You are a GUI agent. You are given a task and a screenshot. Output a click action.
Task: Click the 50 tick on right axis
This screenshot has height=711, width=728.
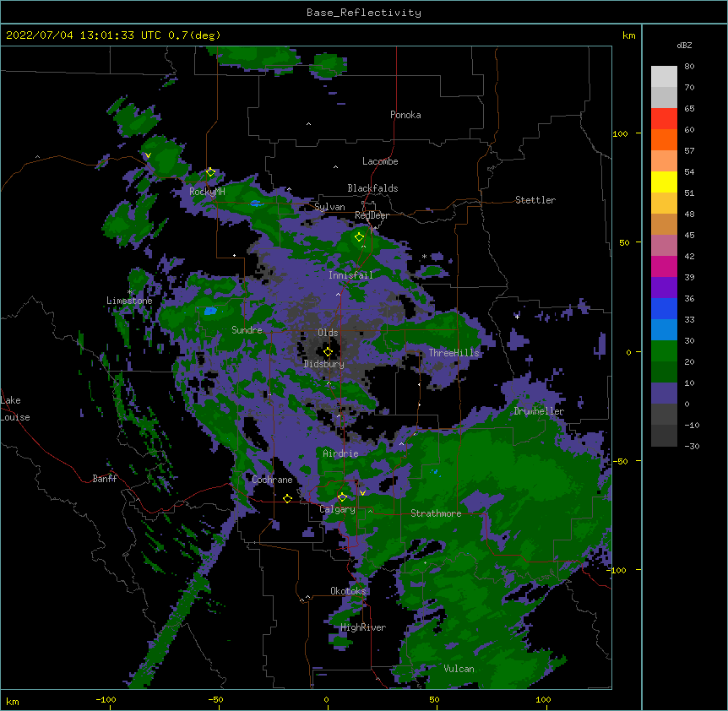(x=624, y=242)
